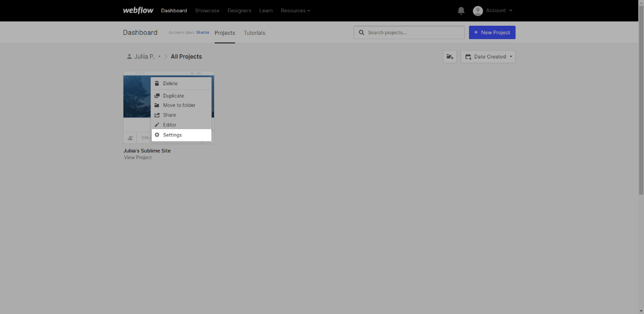Click the unpublished site icon on project card
Screen dimensions: 644x314
130,138
